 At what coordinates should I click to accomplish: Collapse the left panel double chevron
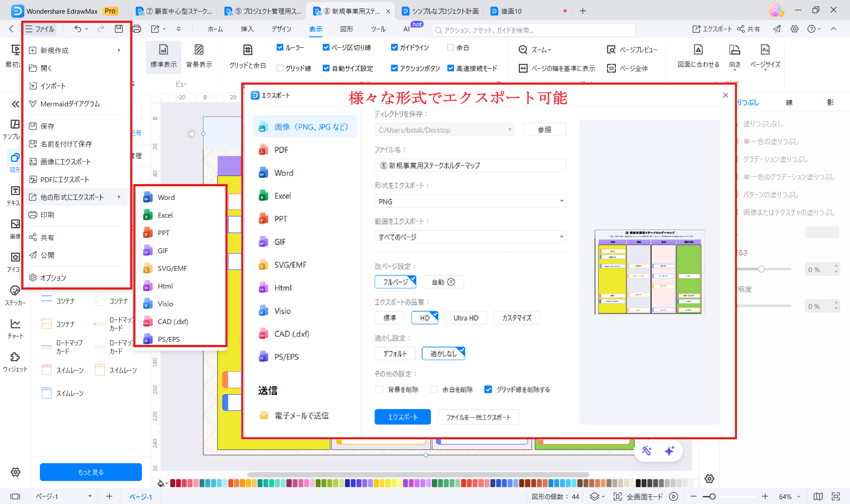click(x=16, y=104)
